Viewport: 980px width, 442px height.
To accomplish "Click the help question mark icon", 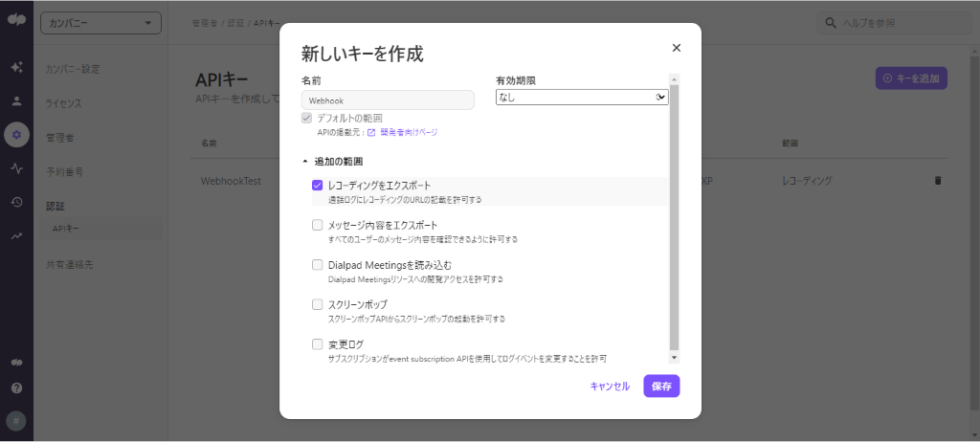I will pos(16,388).
